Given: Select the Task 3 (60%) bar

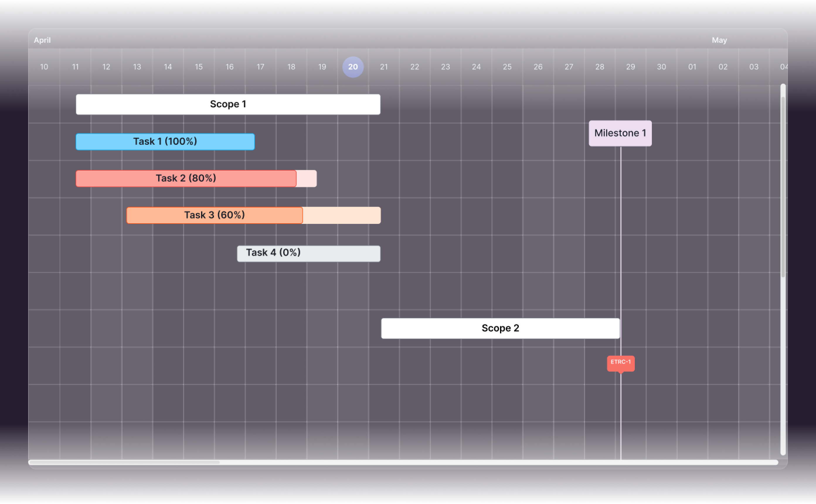Looking at the screenshot, I should [x=253, y=215].
